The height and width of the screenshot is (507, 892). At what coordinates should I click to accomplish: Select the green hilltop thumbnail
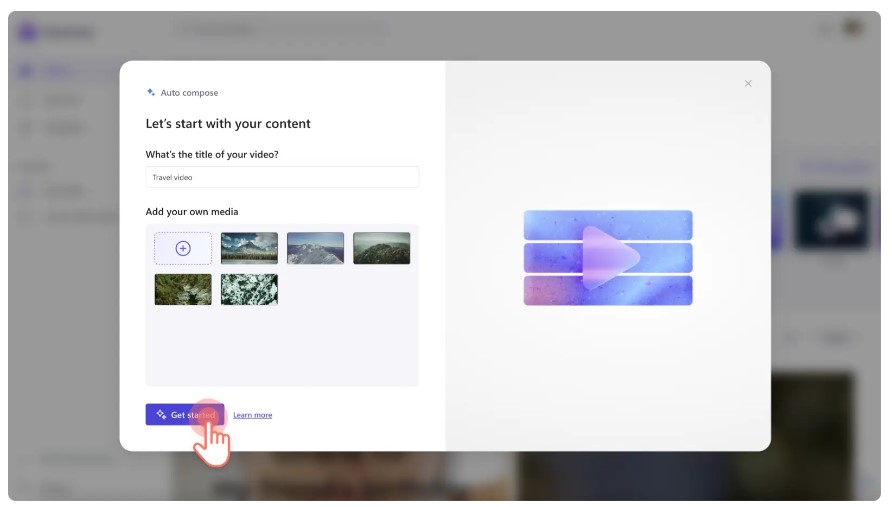(381, 248)
